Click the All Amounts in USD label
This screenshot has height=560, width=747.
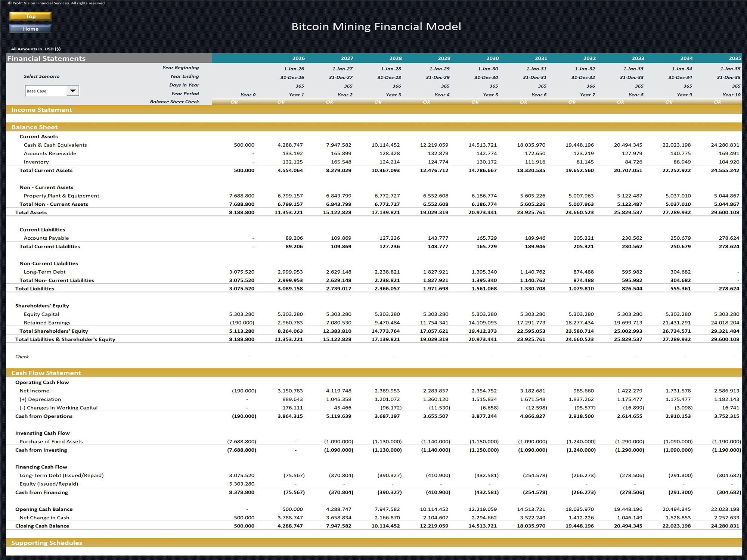point(35,48)
